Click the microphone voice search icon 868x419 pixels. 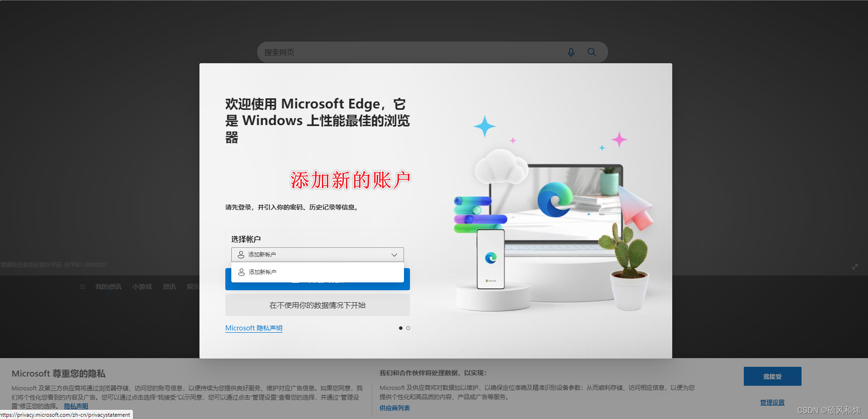pos(571,53)
